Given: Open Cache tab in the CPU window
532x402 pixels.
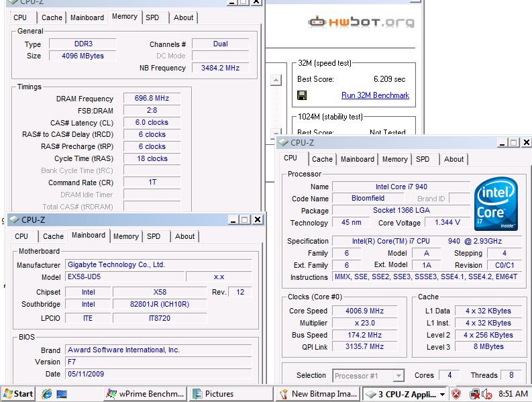Looking at the screenshot, I should [x=322, y=159].
